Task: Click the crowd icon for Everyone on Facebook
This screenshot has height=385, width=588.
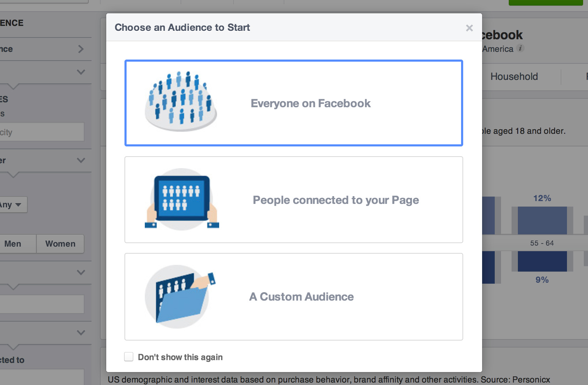Action: pos(181,102)
